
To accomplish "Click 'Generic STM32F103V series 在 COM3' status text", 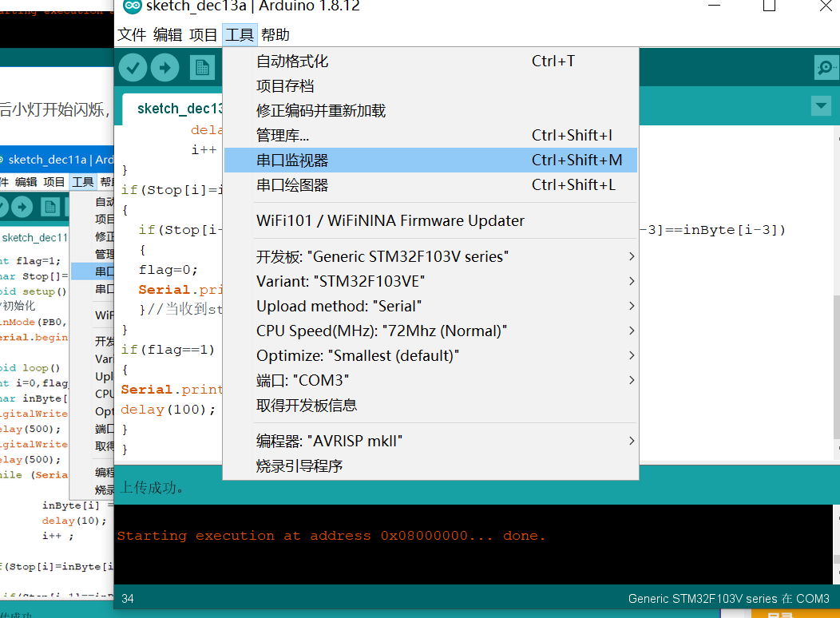I will click(728, 599).
